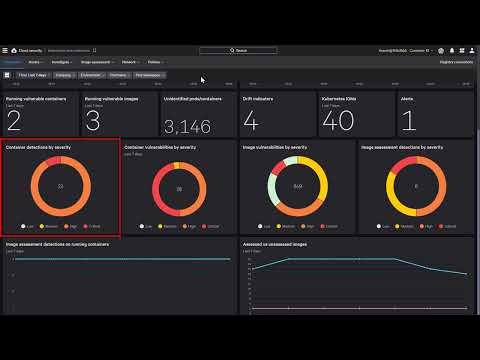Toggle Medium legend in Image vulnerabilities chart
The image size is (480, 360).
286,226
